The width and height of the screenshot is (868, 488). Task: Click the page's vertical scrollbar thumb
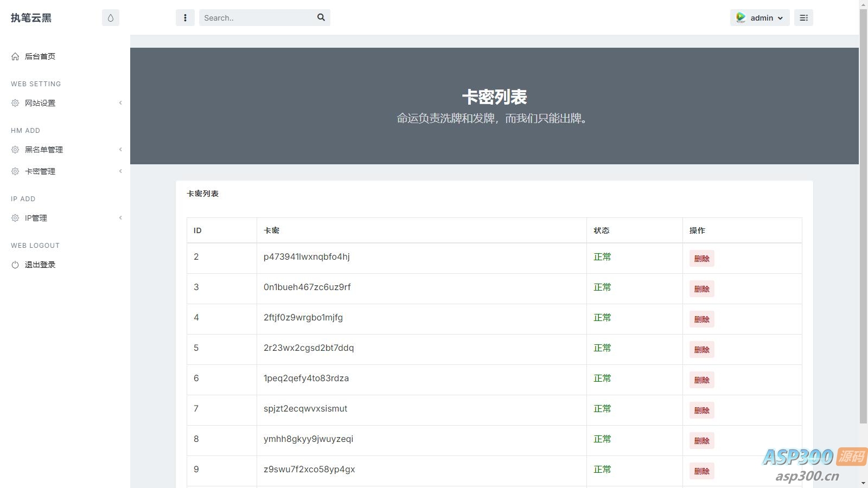tap(863, 217)
